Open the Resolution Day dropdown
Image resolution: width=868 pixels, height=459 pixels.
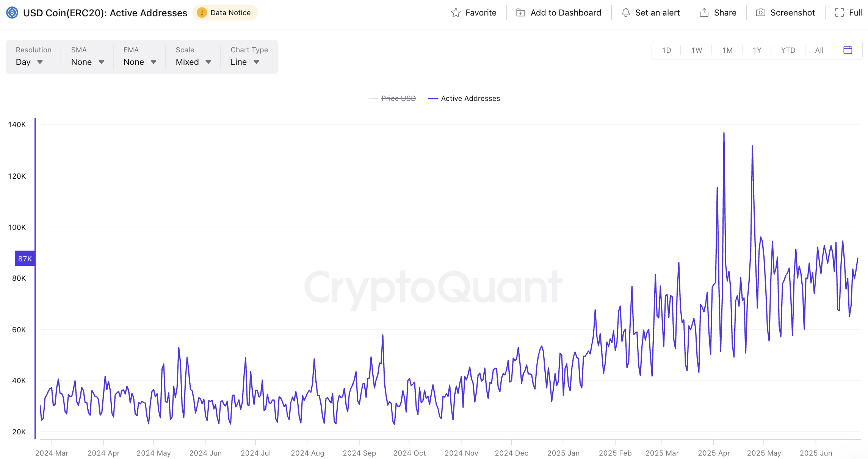pos(29,62)
